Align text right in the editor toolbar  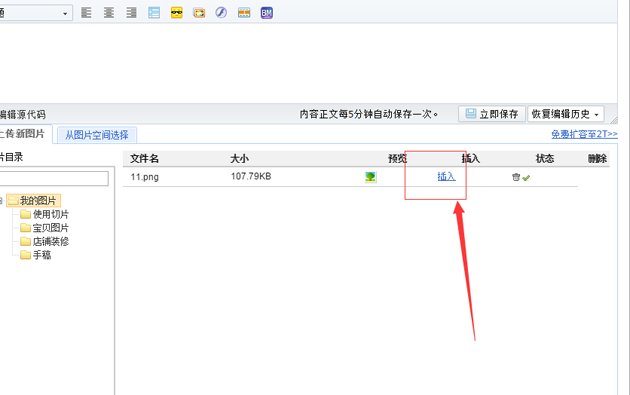pos(131,13)
